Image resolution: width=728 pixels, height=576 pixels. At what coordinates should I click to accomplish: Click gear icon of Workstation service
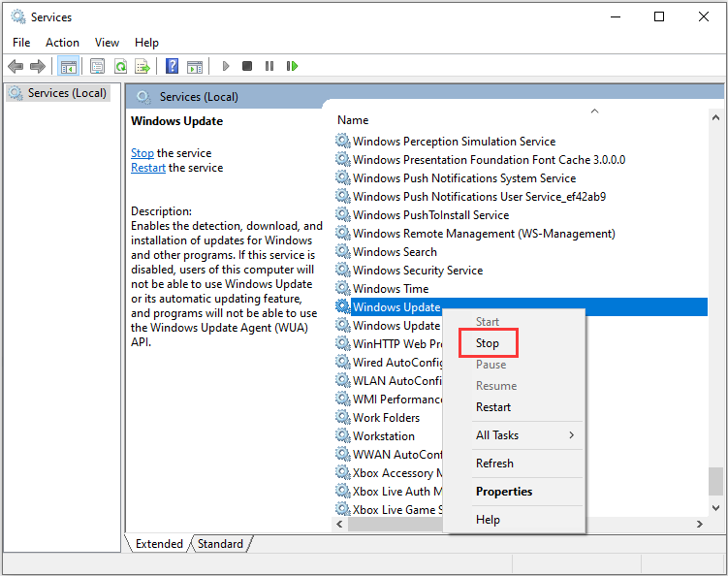coord(342,435)
